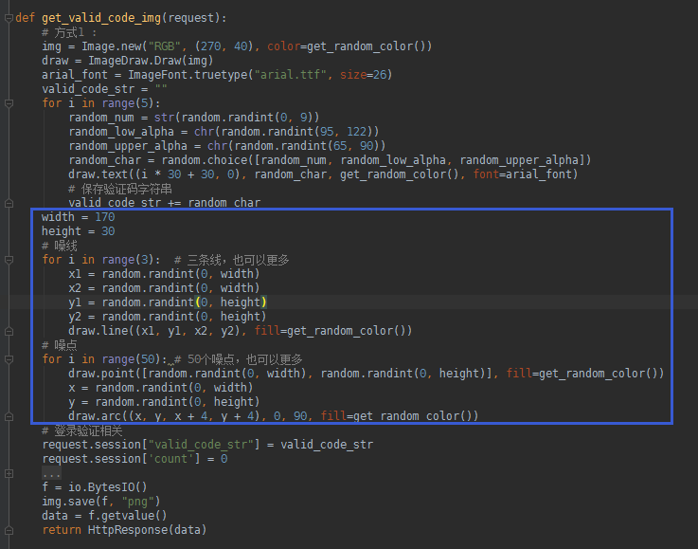
Task: Click fold end marker beside 'return HttpResponse(data)'
Action: point(8,530)
